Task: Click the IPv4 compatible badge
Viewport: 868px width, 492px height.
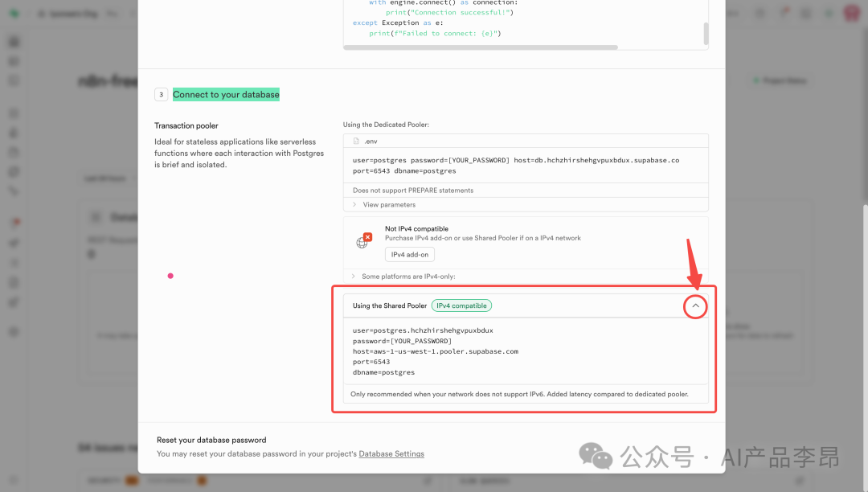Action: tap(461, 305)
